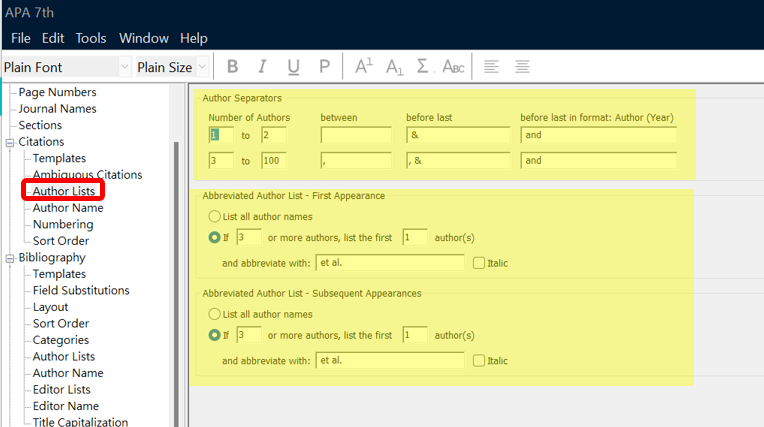Screen dimensions: 764x427
Task: Click first-row Author (Year) 'and' field
Action: [599, 135]
